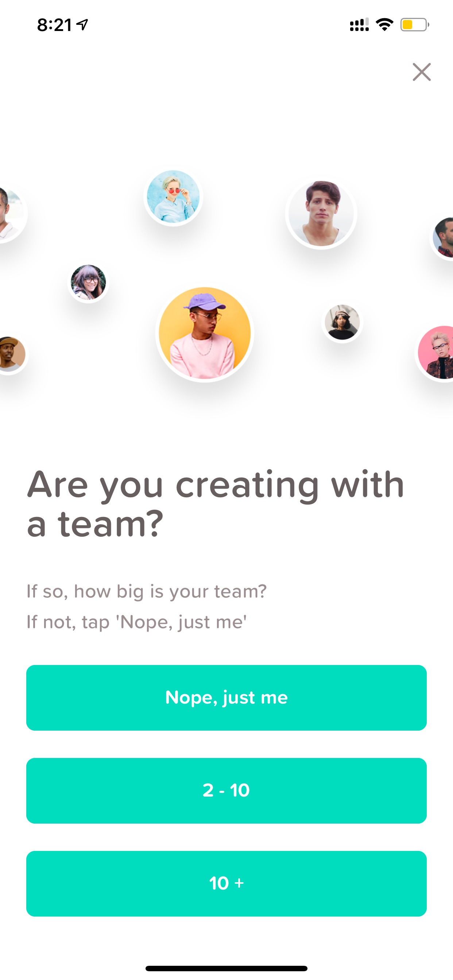
Task: Tap the avatar with red sunglasses
Action: pyautogui.click(x=173, y=196)
